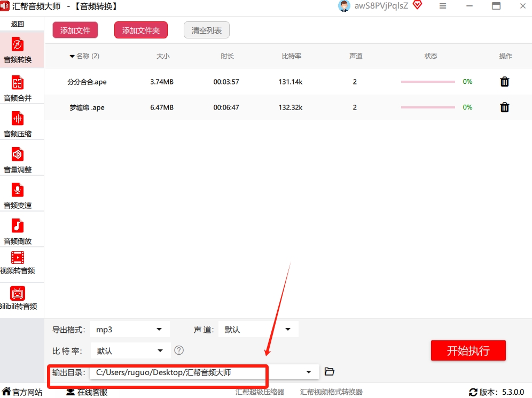Click the red VIP diamond icon
Viewport: 532px width, 398px height.
(417, 5)
